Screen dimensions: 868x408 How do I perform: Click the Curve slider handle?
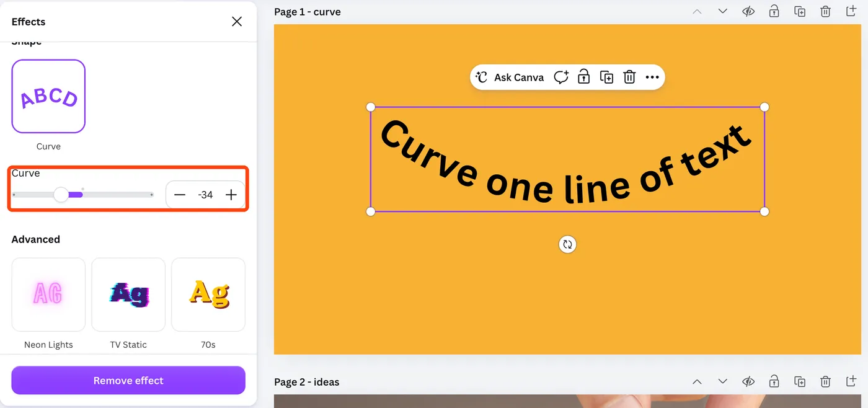61,195
